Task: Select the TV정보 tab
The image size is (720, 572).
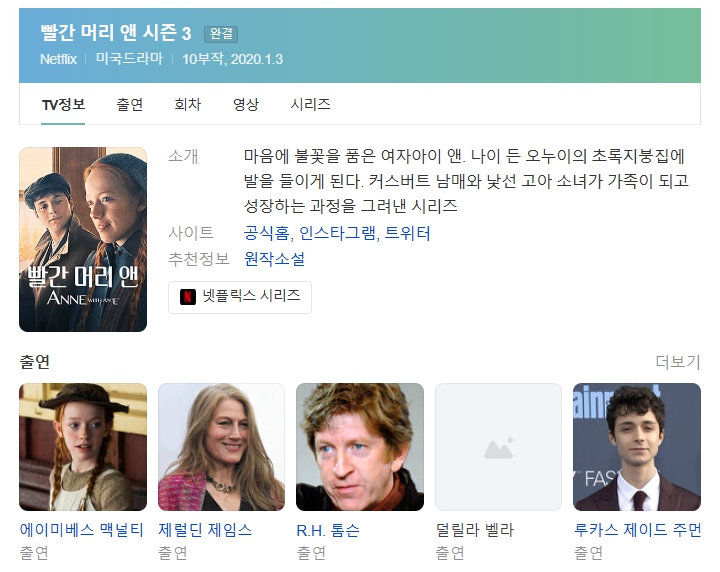Action: (63, 105)
